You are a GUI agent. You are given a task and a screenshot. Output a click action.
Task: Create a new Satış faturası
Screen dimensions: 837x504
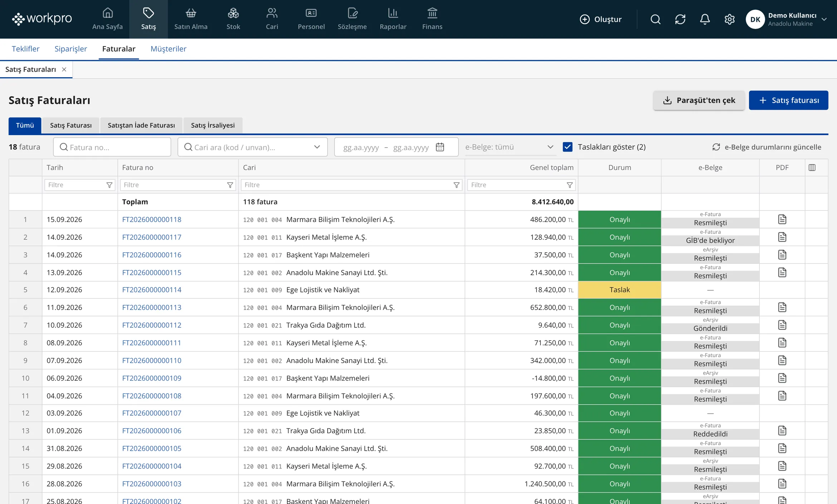coord(788,100)
